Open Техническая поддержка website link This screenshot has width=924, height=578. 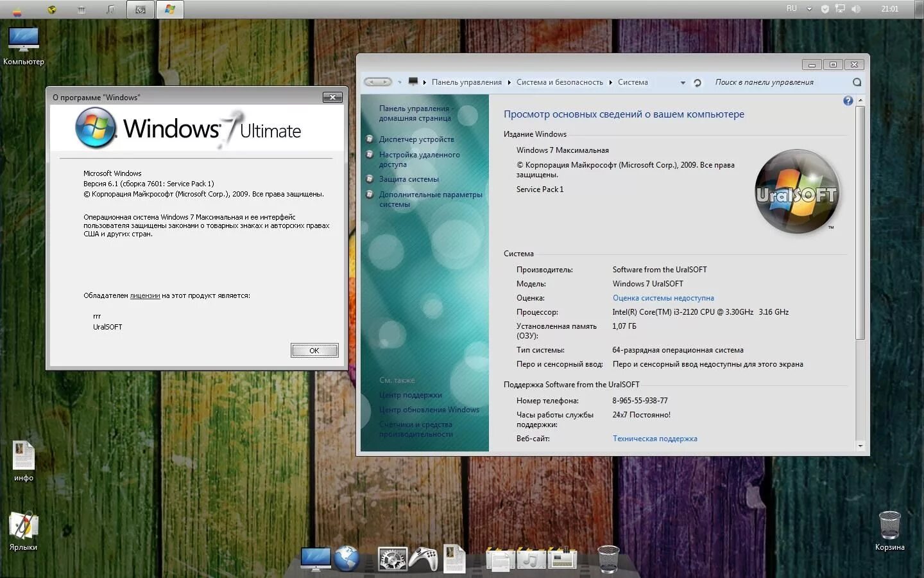click(x=654, y=439)
